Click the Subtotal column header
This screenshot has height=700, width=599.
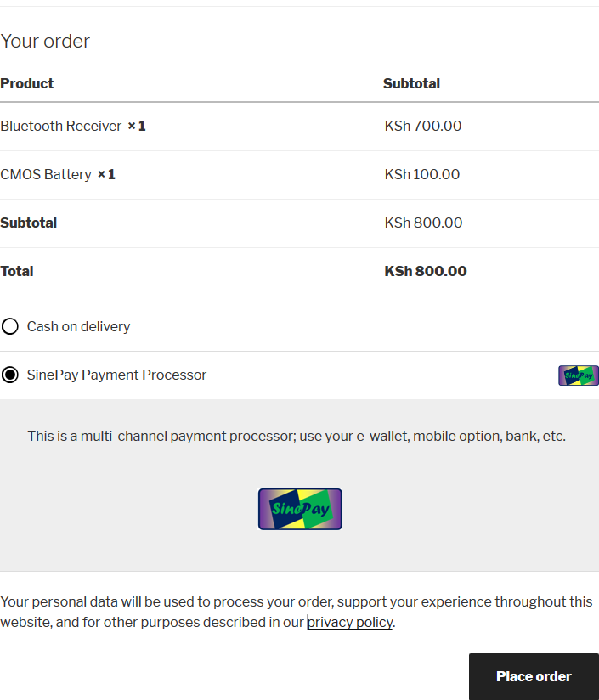(x=411, y=83)
